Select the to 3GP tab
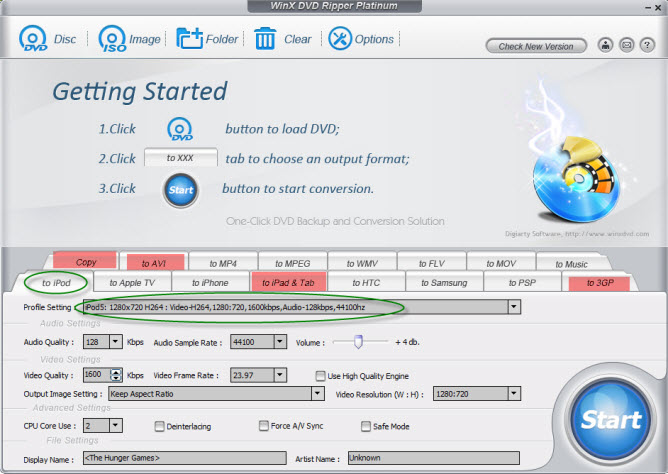Image resolution: width=668 pixels, height=474 pixels. [600, 282]
